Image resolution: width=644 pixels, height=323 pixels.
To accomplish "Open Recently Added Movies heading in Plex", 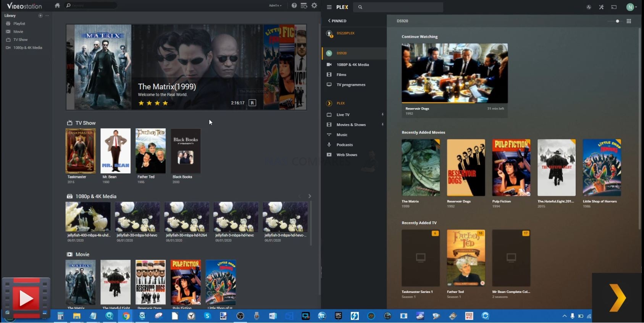I will [423, 132].
